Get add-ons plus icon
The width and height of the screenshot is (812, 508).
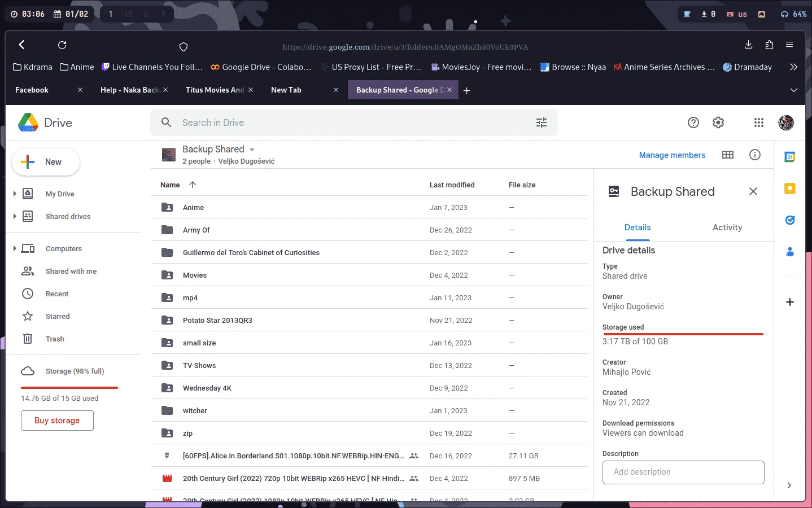click(x=790, y=302)
